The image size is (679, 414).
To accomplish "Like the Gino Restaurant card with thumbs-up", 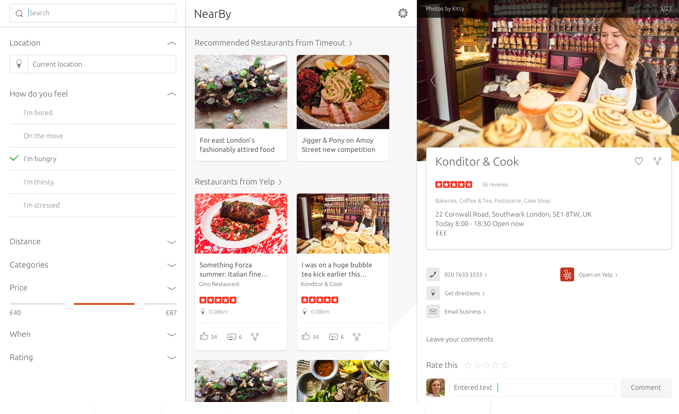I will pyautogui.click(x=204, y=336).
